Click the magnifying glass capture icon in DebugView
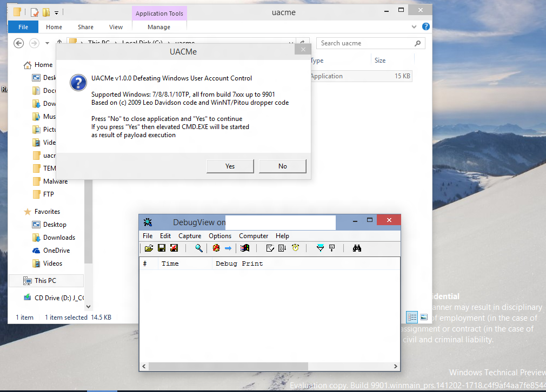This screenshot has width=546, height=392. 199,248
